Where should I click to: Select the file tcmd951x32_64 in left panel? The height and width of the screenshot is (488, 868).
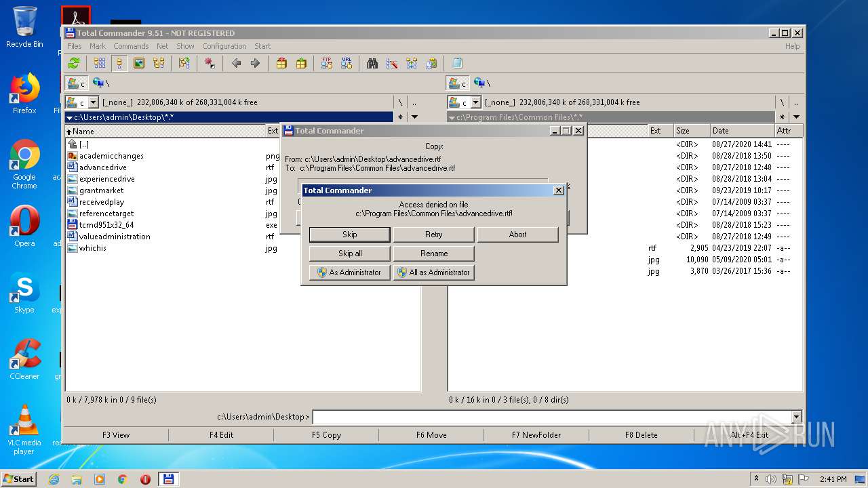click(106, 225)
